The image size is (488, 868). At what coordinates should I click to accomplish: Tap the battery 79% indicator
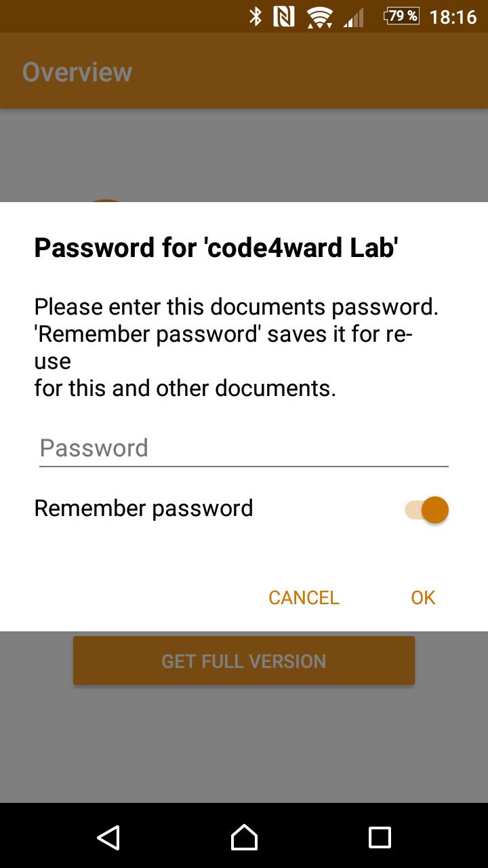[401, 16]
